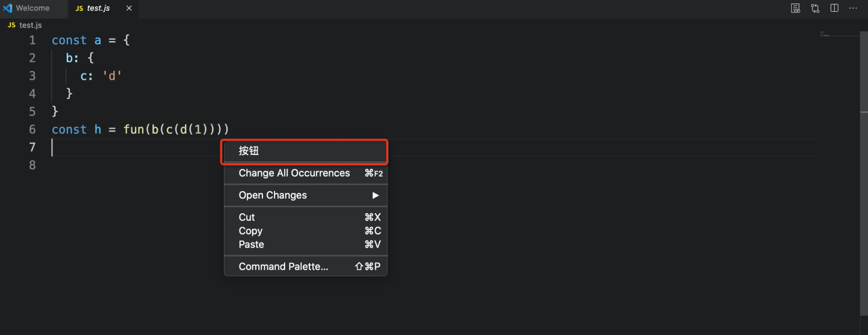Close the test.js editor tab

pos(129,8)
